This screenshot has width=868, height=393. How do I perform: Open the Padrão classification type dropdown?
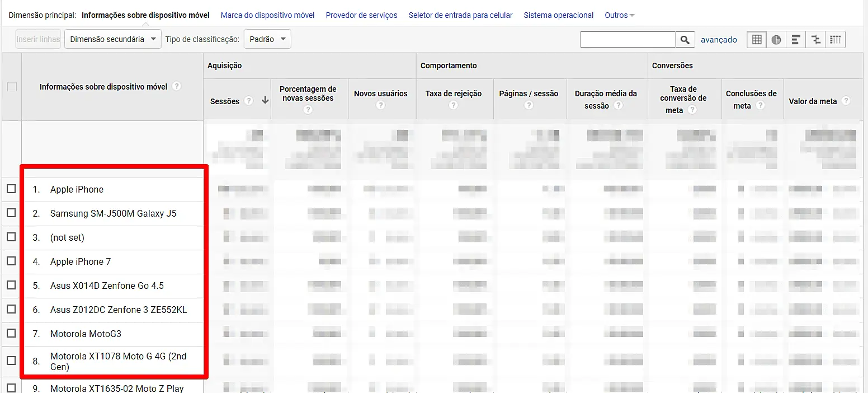267,39
